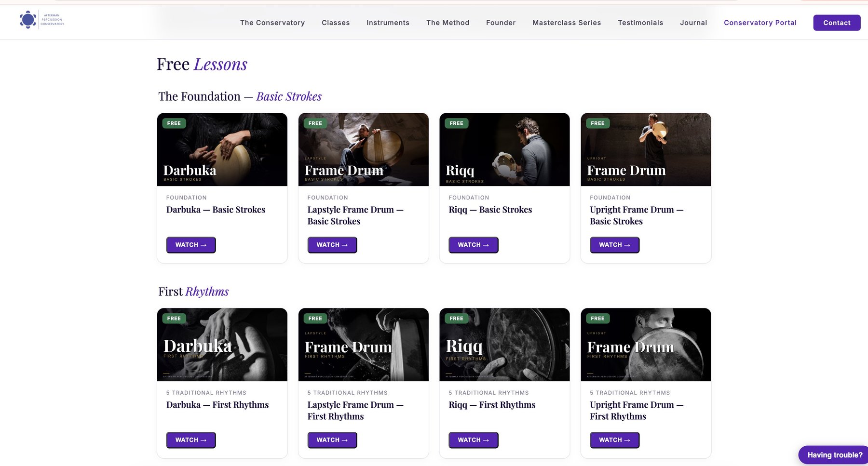Watch Lapstyle Frame Drum Basic Strokes
This screenshot has height=466, width=868.
tap(332, 245)
